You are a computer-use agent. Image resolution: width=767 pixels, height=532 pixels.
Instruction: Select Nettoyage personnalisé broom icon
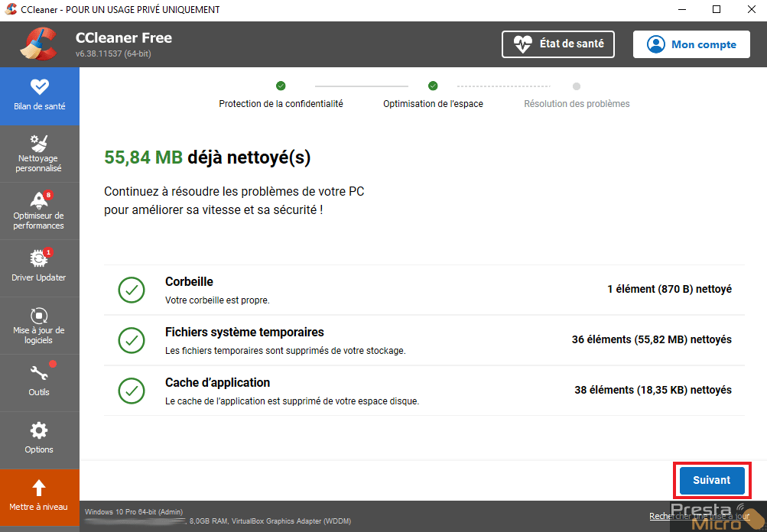[x=39, y=143]
